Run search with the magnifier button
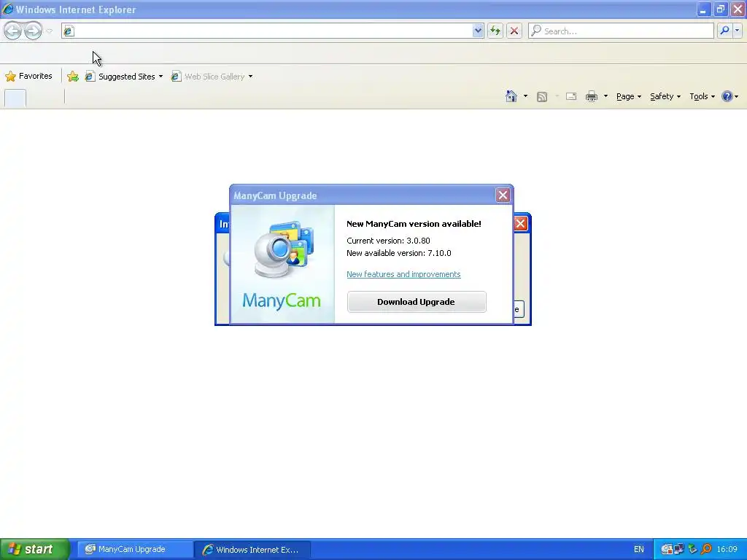The height and width of the screenshot is (560, 747). pos(724,31)
